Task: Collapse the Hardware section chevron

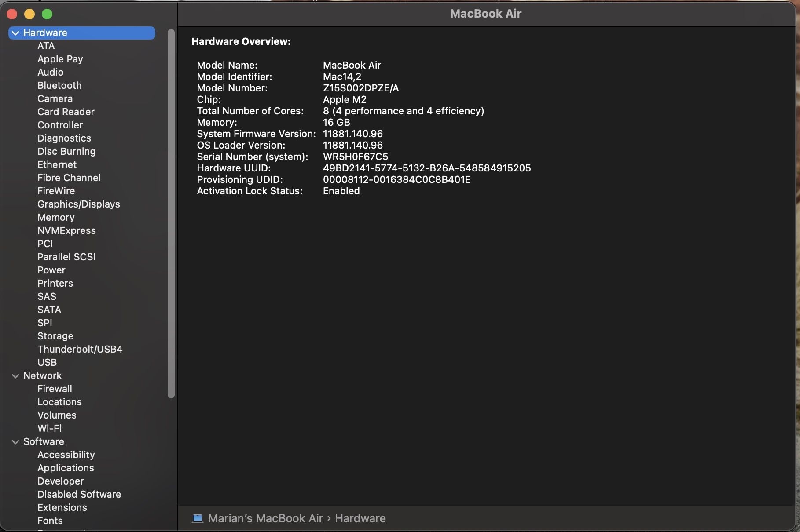Action: pyautogui.click(x=15, y=33)
